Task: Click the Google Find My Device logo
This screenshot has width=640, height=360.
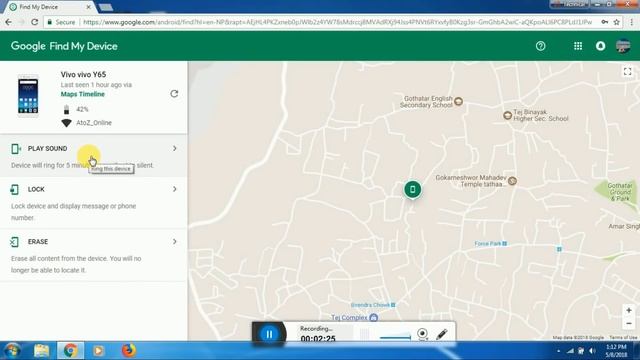Action: tap(64, 46)
